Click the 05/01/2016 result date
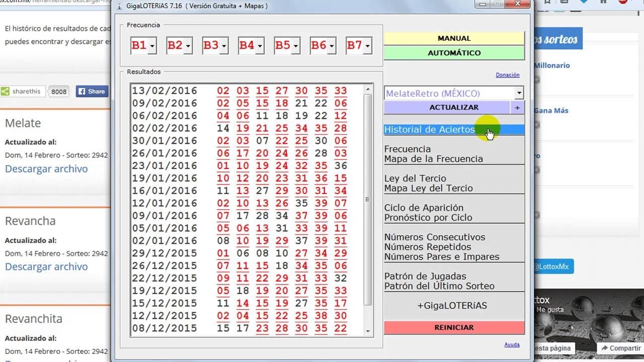This screenshot has width=644, height=362. click(x=165, y=228)
